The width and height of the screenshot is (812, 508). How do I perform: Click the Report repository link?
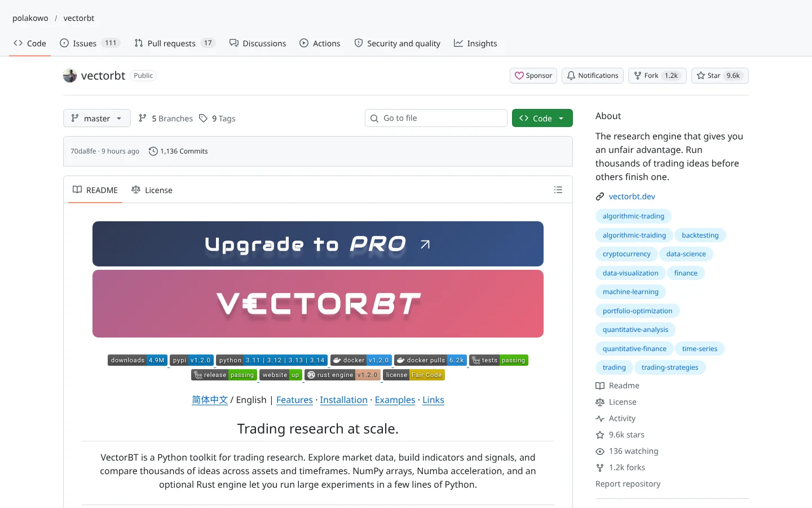coord(628,484)
